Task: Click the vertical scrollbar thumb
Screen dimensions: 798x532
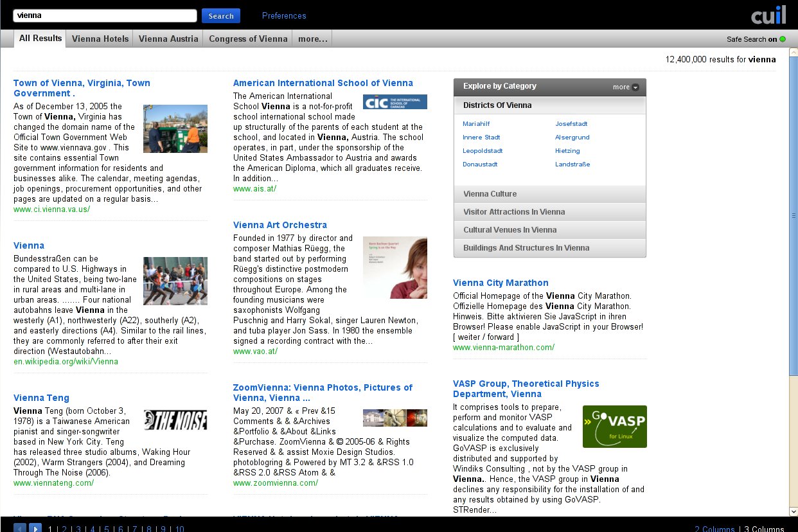Action: [793, 216]
